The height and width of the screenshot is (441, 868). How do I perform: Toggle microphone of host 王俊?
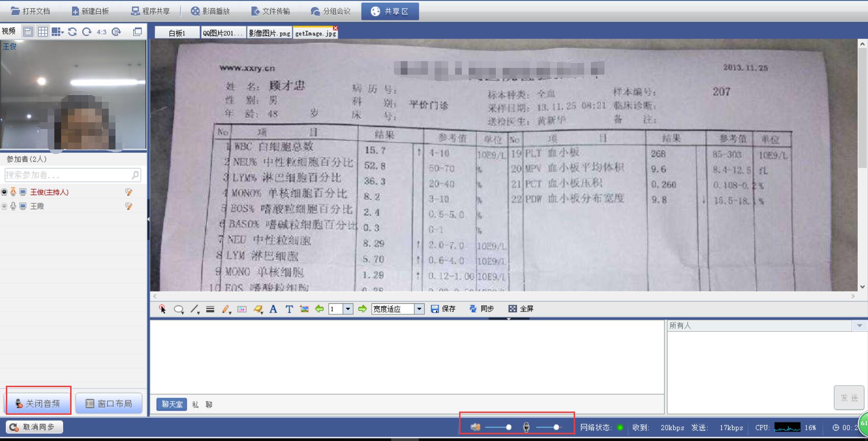pyautogui.click(x=13, y=192)
